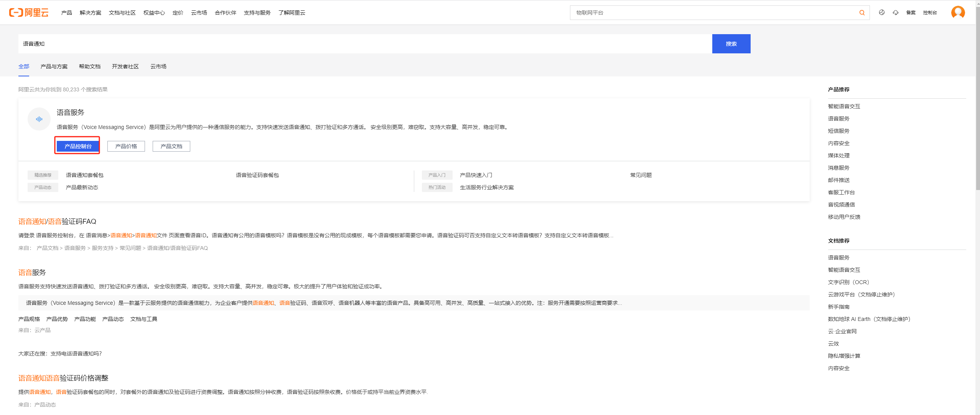Click the 产品文档 button
The width and height of the screenshot is (980, 415).
171,146
